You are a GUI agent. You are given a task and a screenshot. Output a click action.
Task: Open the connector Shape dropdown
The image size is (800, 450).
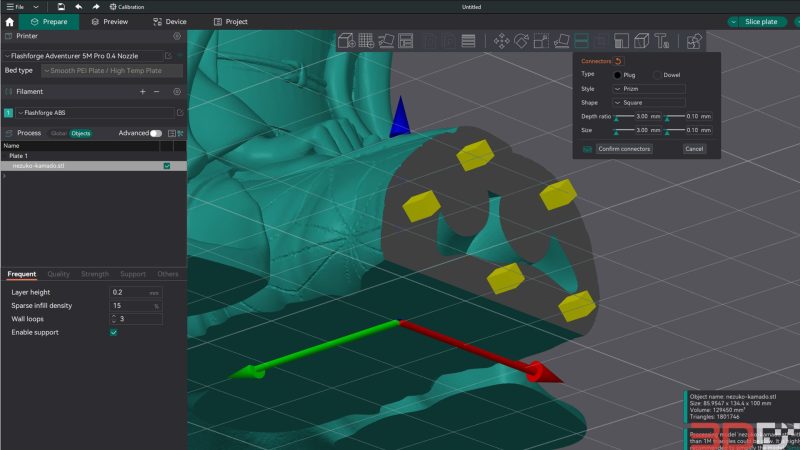coord(648,103)
